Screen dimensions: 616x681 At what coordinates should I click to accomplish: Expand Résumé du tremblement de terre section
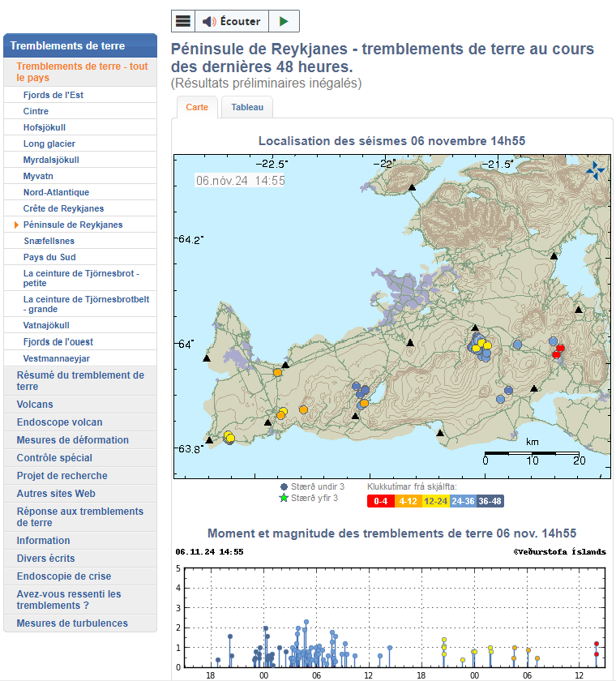coord(79,381)
